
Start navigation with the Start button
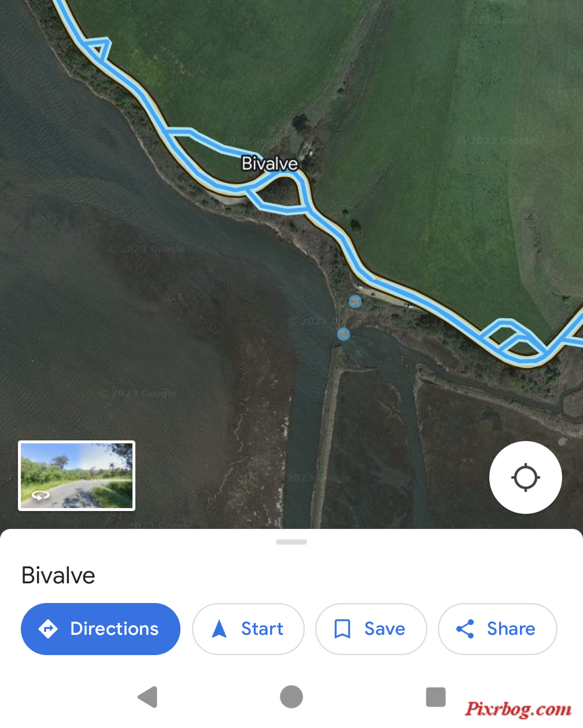pyautogui.click(x=248, y=629)
